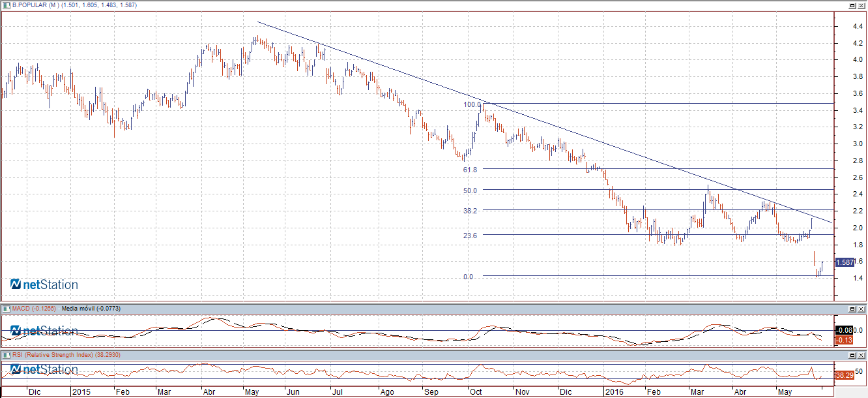Click the 38.29 RSI value marker
868x398 pixels.
tap(844, 376)
